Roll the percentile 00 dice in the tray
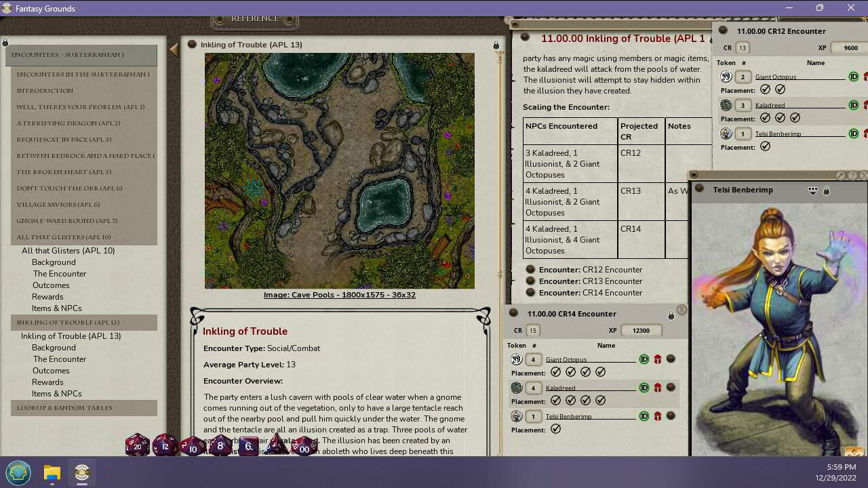 coord(304,447)
